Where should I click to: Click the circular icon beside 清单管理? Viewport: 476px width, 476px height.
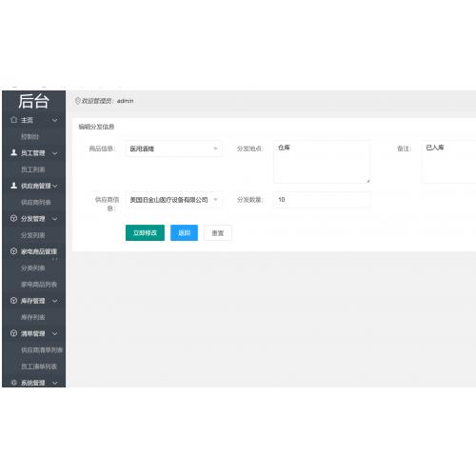click(13, 333)
